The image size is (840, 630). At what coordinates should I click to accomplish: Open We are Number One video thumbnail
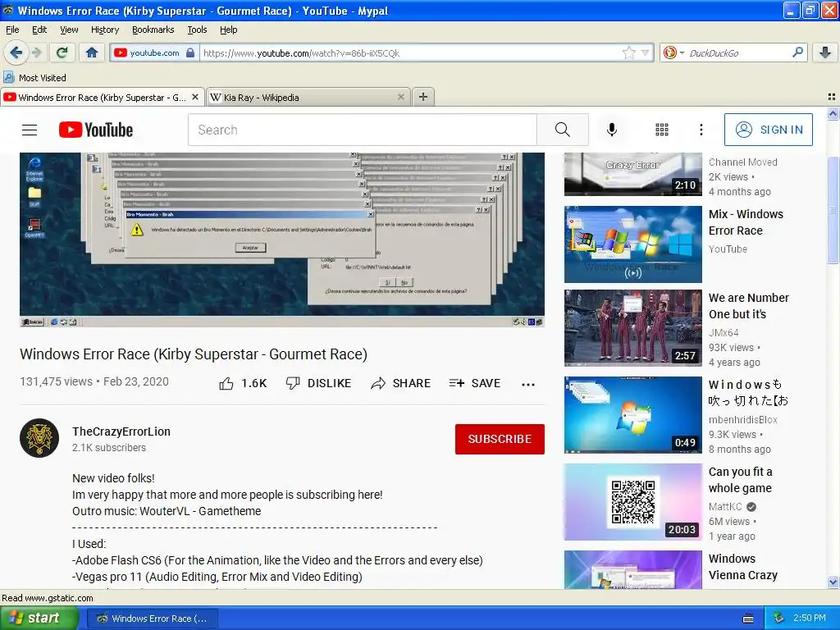coord(632,328)
